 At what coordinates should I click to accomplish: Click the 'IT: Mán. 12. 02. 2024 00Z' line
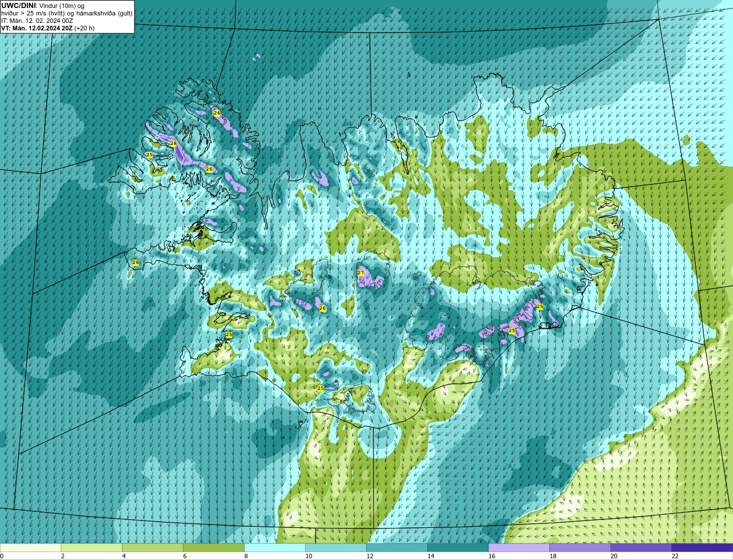click(x=37, y=21)
